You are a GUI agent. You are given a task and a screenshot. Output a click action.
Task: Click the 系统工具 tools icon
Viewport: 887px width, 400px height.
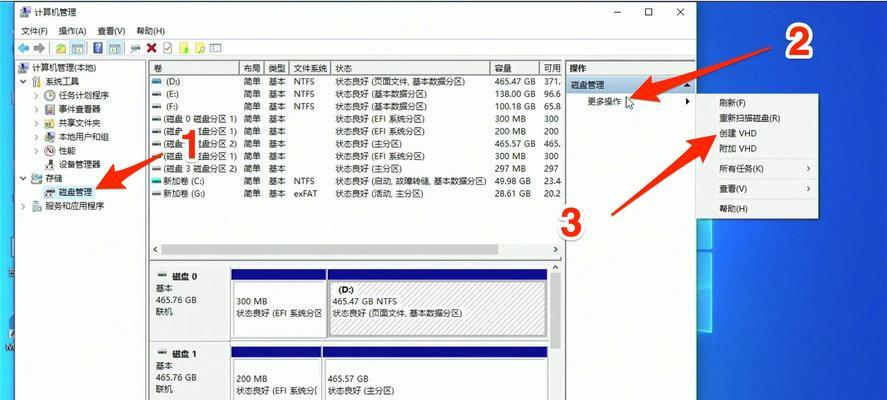(x=37, y=81)
